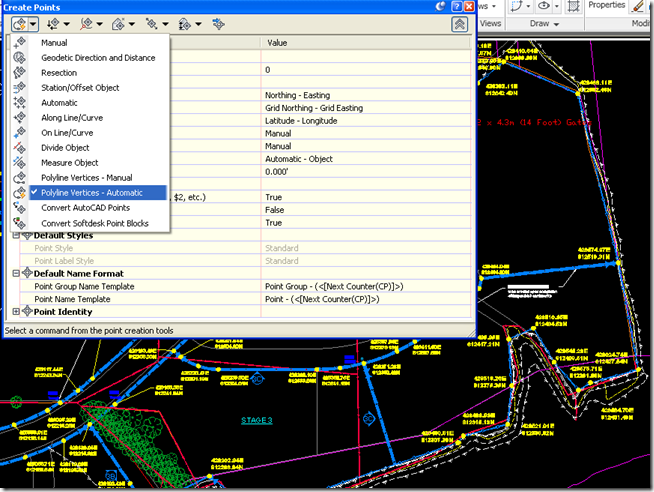
Task: Click the Point Label Style row's Standard value
Action: pos(366,261)
